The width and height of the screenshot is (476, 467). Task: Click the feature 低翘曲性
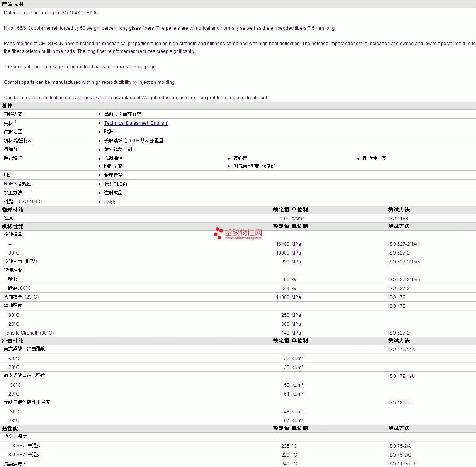(x=114, y=158)
